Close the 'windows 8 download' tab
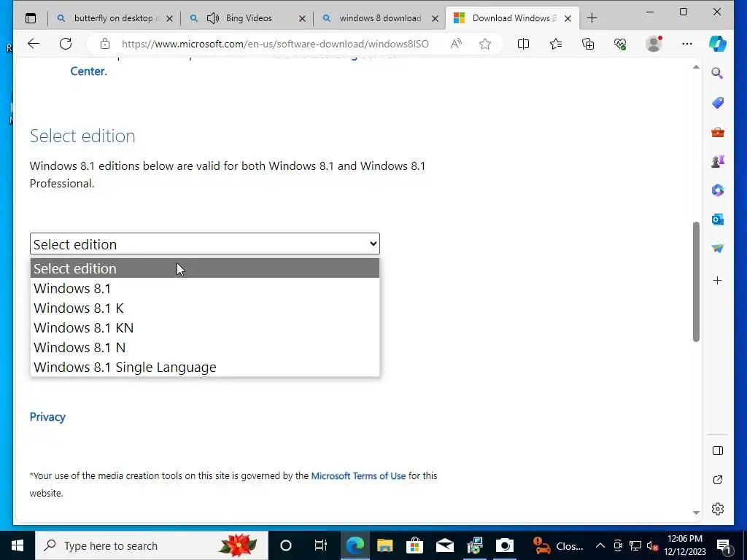This screenshot has width=747, height=560. point(435,18)
